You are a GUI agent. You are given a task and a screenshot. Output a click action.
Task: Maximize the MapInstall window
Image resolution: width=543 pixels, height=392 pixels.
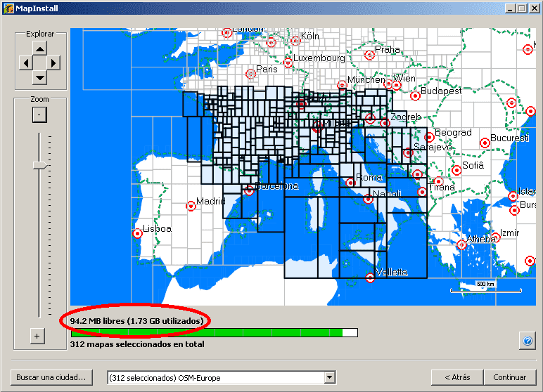[522, 8]
